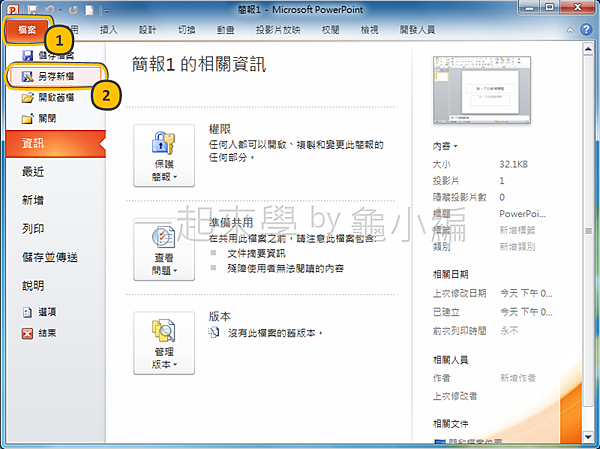Click the 版本 heading
This screenshot has width=600, height=449.
click(x=220, y=317)
